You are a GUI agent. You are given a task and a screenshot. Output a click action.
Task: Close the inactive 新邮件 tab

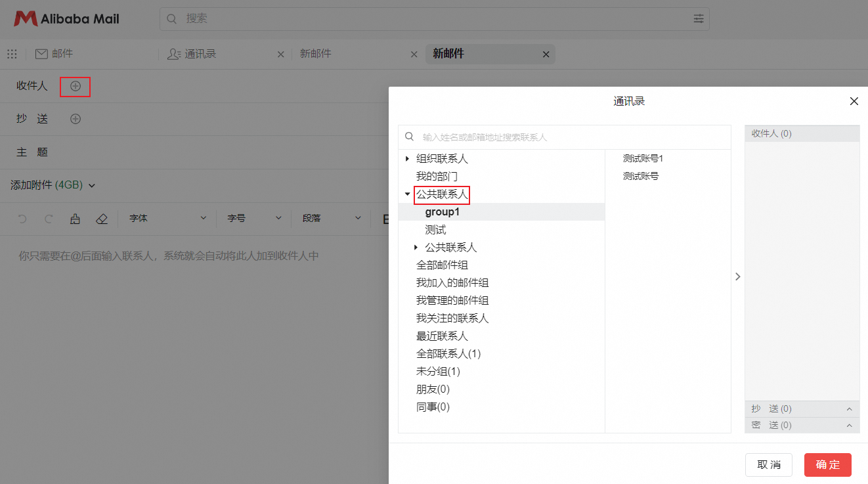point(414,55)
